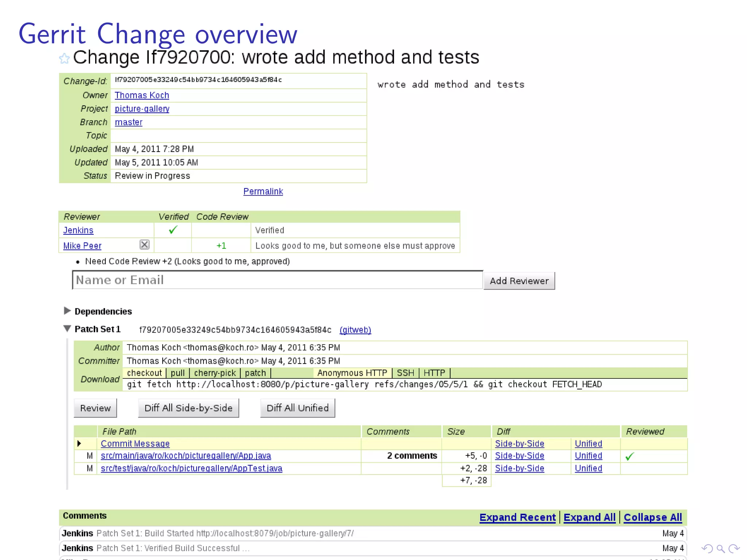
Task: Switch download protocol to SSH
Action: point(405,373)
